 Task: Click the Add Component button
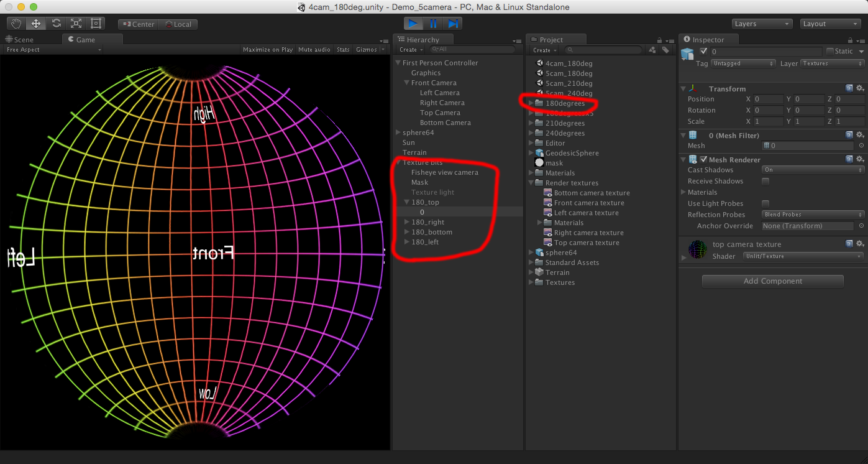pyautogui.click(x=772, y=281)
